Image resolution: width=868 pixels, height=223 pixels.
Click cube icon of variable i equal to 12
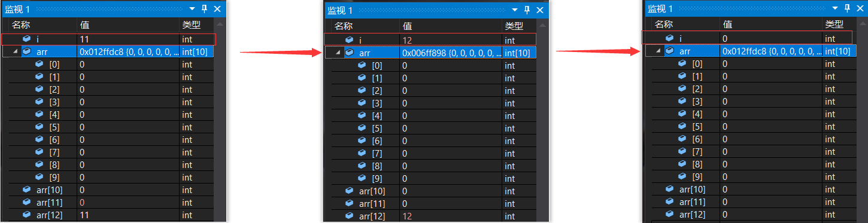[x=350, y=40]
